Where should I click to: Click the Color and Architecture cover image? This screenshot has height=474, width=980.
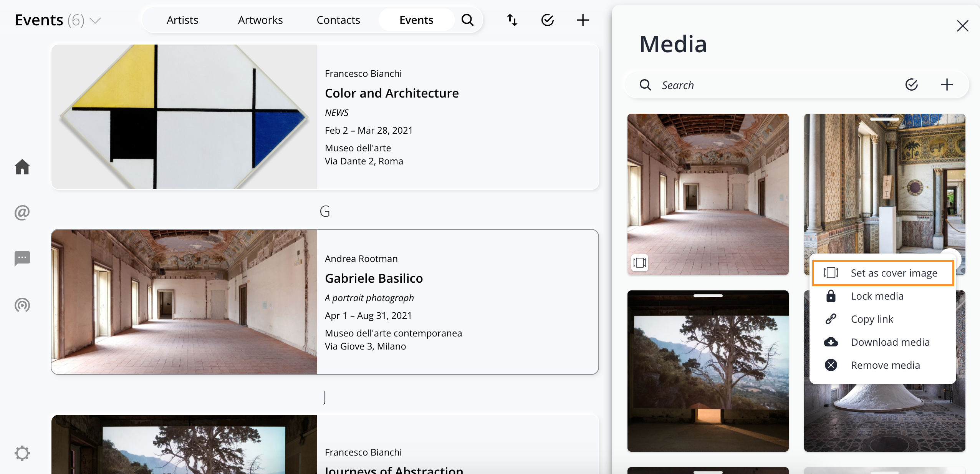tap(184, 117)
